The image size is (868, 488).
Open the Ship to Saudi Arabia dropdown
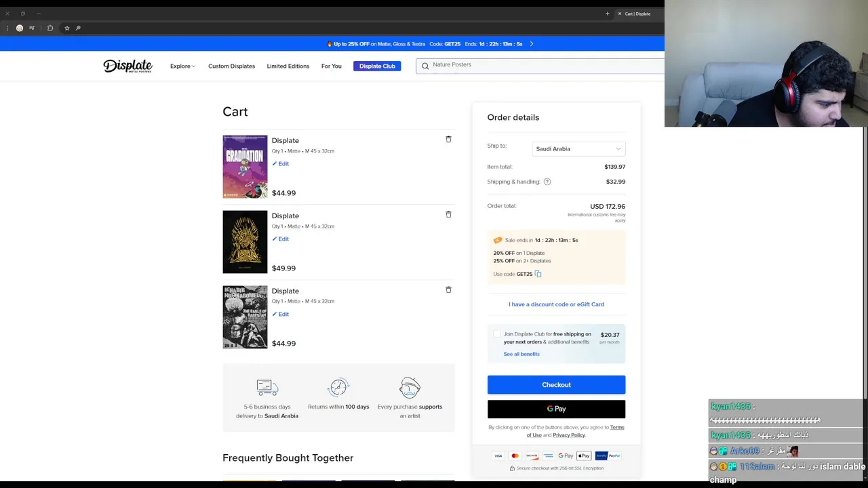(578, 148)
